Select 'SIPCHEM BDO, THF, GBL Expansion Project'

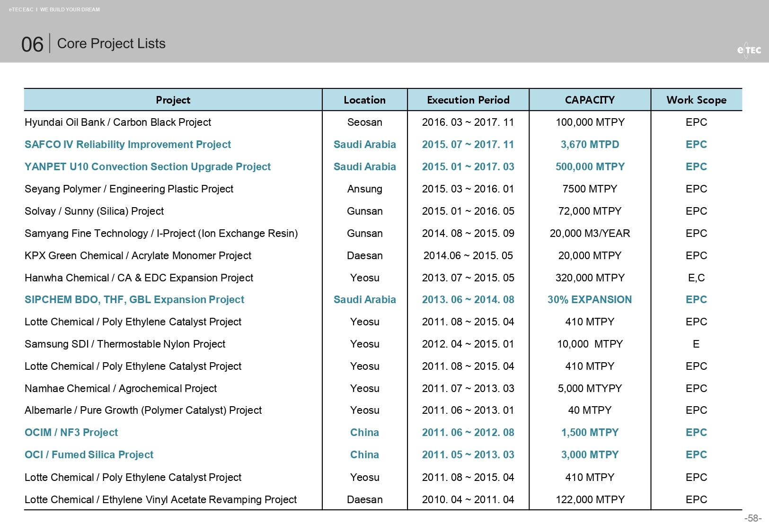(x=134, y=299)
